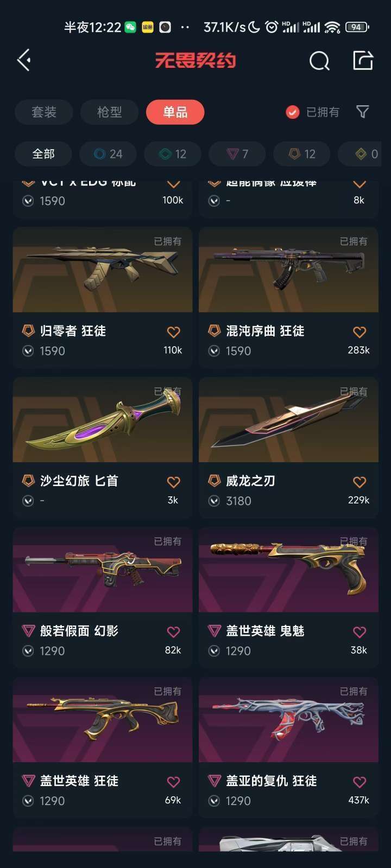Switch to the 枪型 tab

click(x=110, y=112)
